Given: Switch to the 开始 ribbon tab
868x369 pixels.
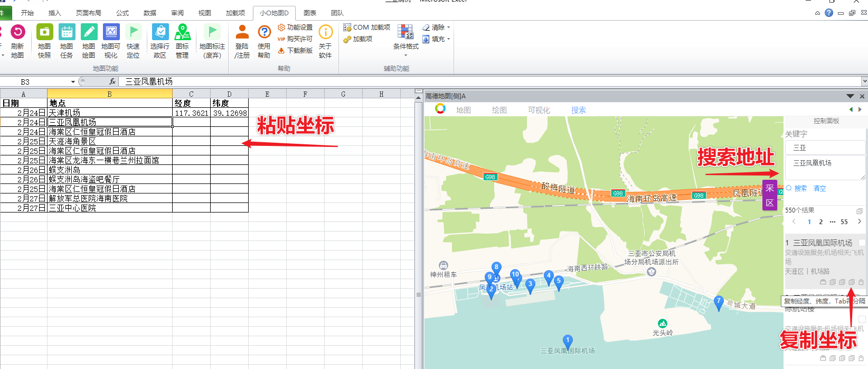Looking at the screenshot, I should tap(27, 13).
